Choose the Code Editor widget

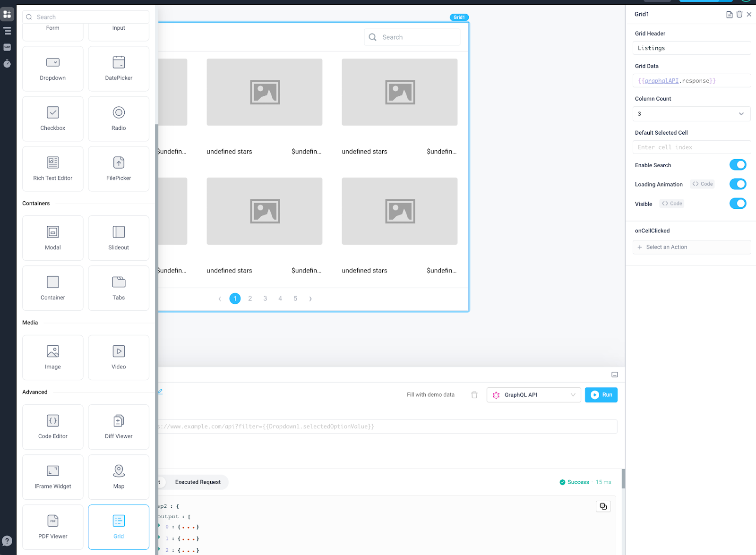[52, 427]
